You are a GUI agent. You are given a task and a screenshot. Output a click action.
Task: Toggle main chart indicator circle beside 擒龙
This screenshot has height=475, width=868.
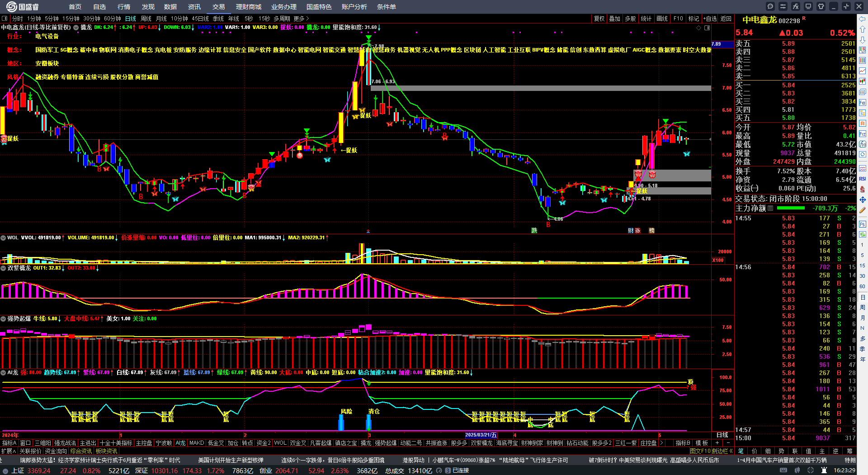click(x=76, y=28)
